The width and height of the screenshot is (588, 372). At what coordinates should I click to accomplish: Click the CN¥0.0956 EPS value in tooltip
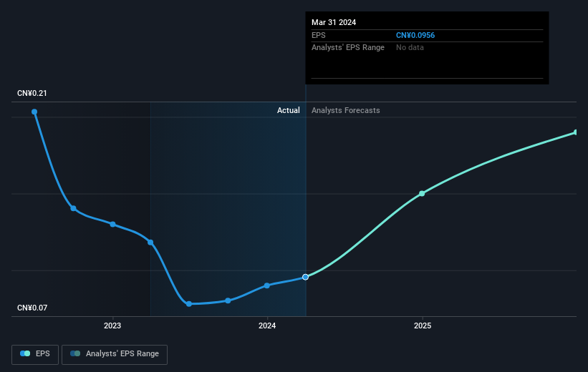click(415, 35)
